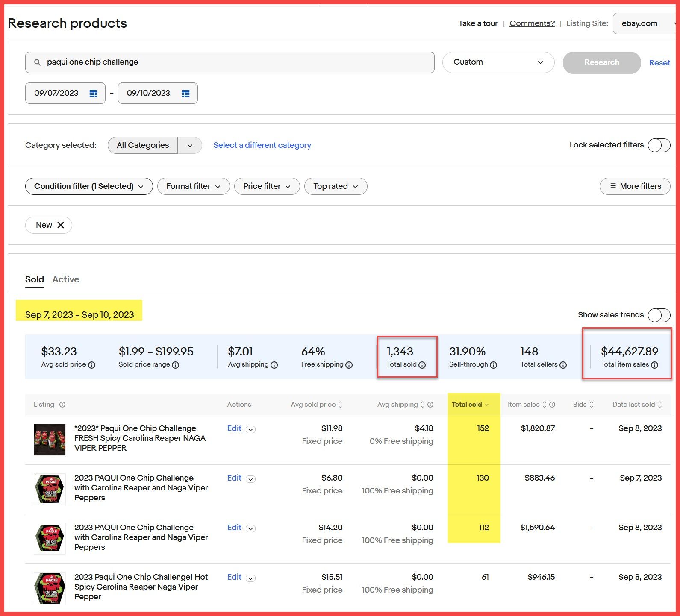This screenshot has width=680, height=616.
Task: Open the Listing Site ebay.com dropdown
Action: click(x=645, y=23)
